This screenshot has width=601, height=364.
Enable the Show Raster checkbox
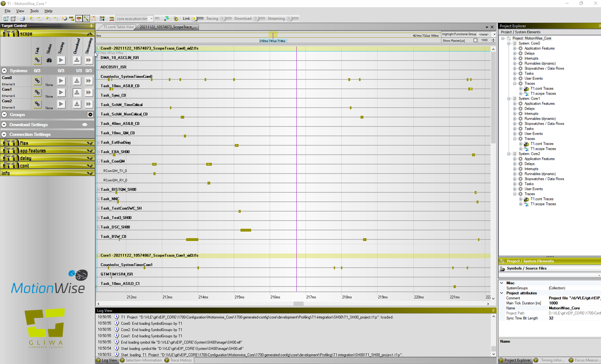[475, 40]
